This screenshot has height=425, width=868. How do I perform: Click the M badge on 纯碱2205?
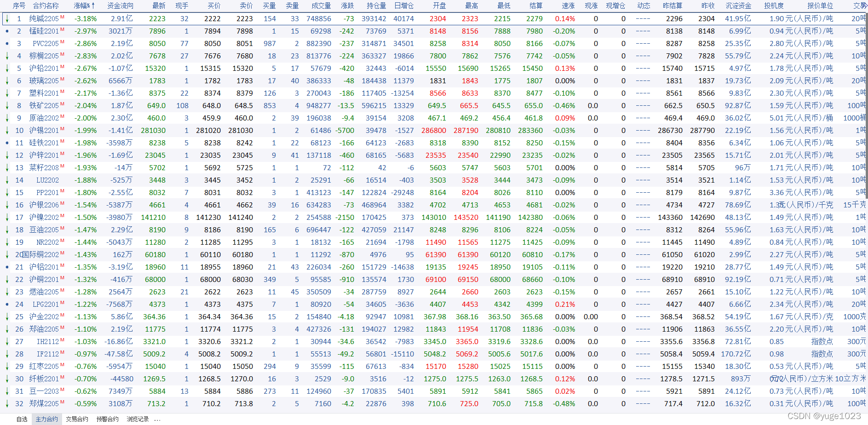(62, 17)
